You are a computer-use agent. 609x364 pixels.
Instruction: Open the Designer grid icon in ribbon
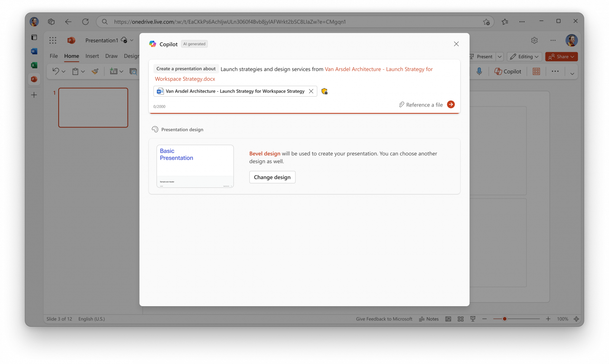click(536, 71)
